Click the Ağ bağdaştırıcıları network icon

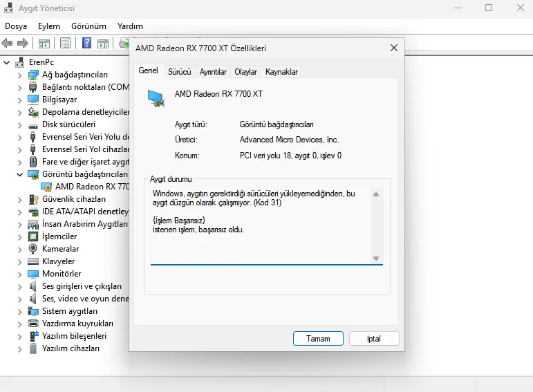click(x=33, y=75)
